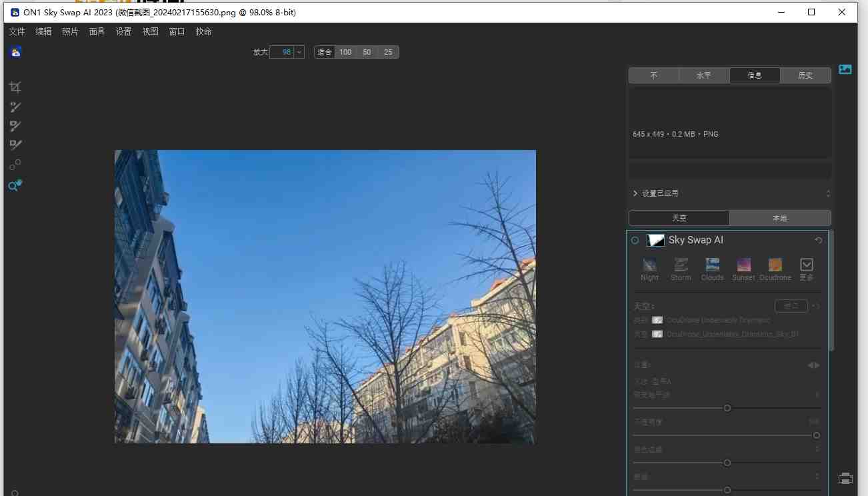868x496 pixels.
Task: Click the current sky thumbnail in 天空 list
Action: 657,333
